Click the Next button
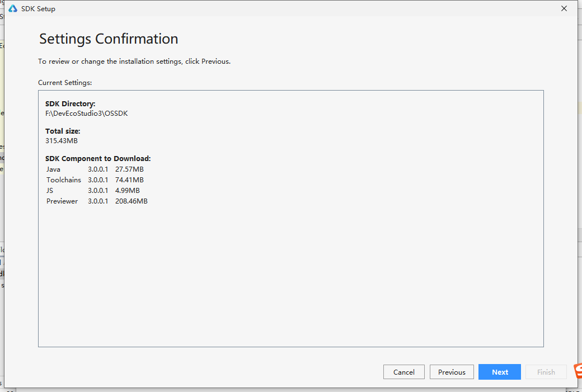 [500, 372]
